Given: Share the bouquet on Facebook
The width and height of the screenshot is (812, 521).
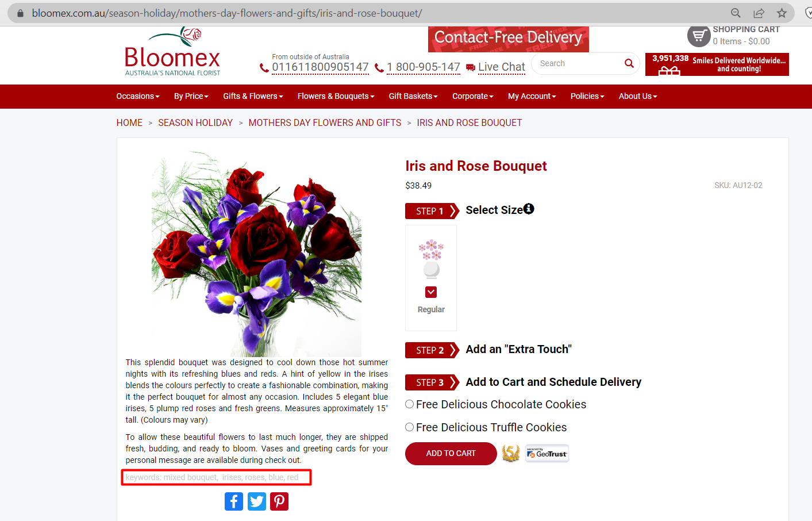Looking at the screenshot, I should tap(234, 501).
